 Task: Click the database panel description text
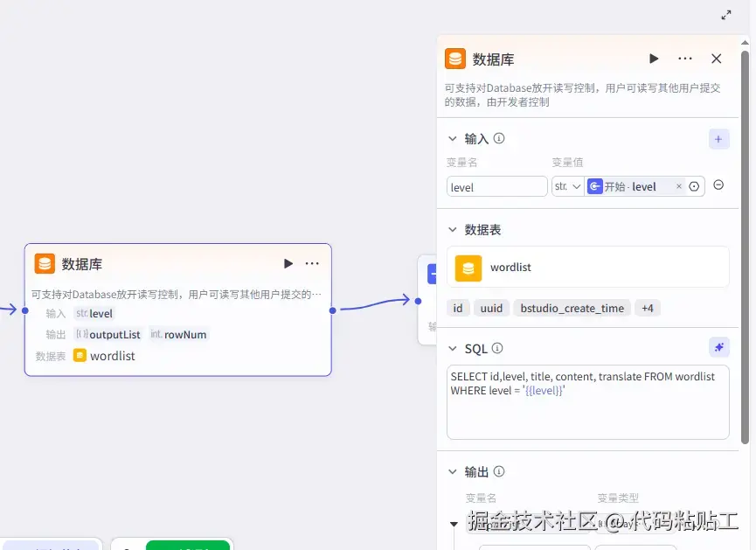point(582,95)
